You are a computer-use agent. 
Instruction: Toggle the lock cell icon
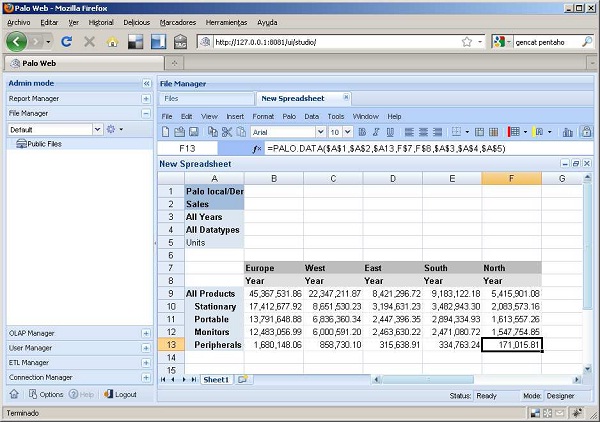click(x=586, y=132)
